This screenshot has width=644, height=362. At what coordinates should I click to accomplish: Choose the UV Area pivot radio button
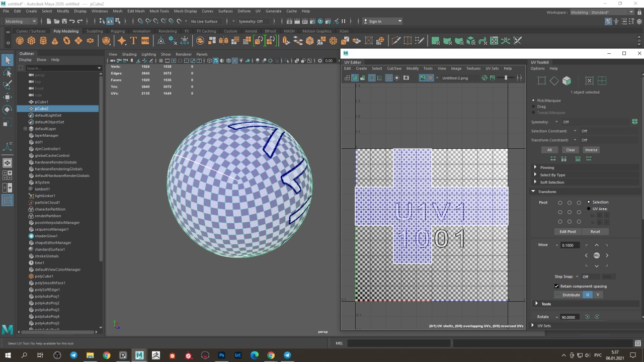[589, 209]
